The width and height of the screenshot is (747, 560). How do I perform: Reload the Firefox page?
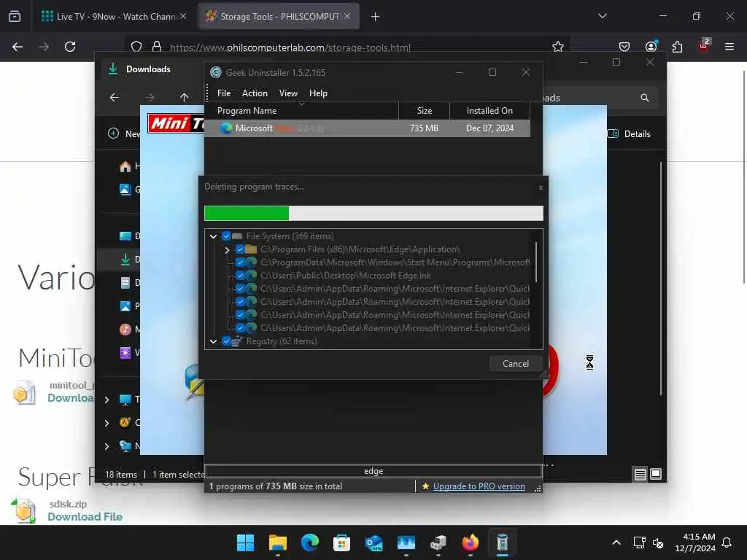pyautogui.click(x=70, y=47)
